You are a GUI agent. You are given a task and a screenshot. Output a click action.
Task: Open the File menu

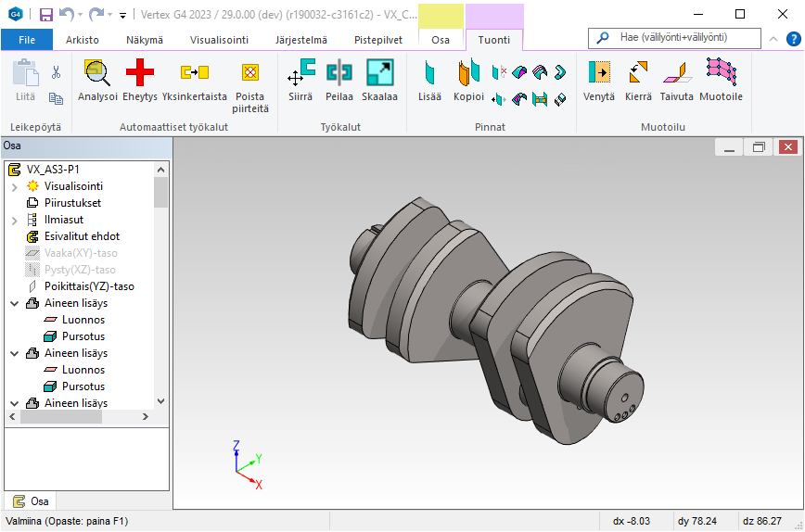(27, 40)
